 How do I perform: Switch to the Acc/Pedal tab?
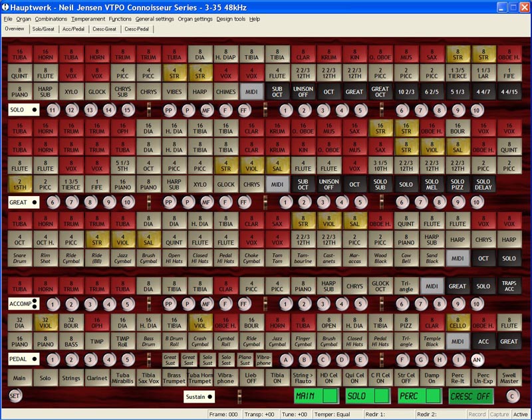coord(73,29)
